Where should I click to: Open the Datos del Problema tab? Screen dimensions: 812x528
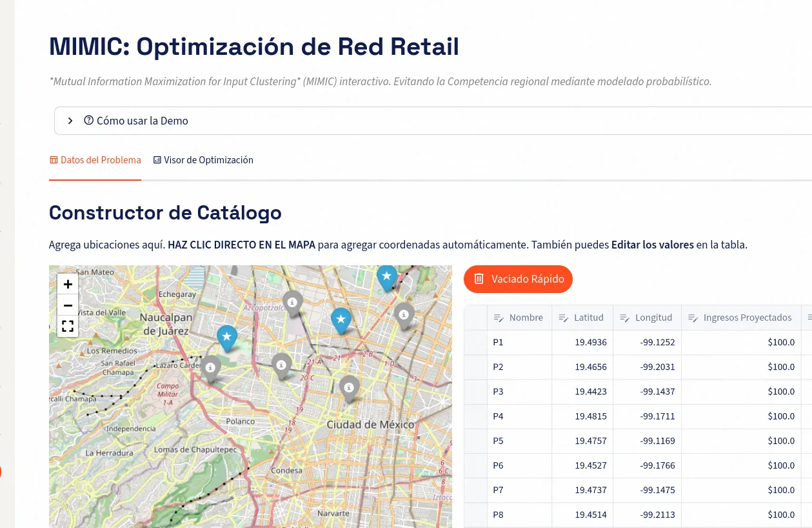tap(95, 160)
